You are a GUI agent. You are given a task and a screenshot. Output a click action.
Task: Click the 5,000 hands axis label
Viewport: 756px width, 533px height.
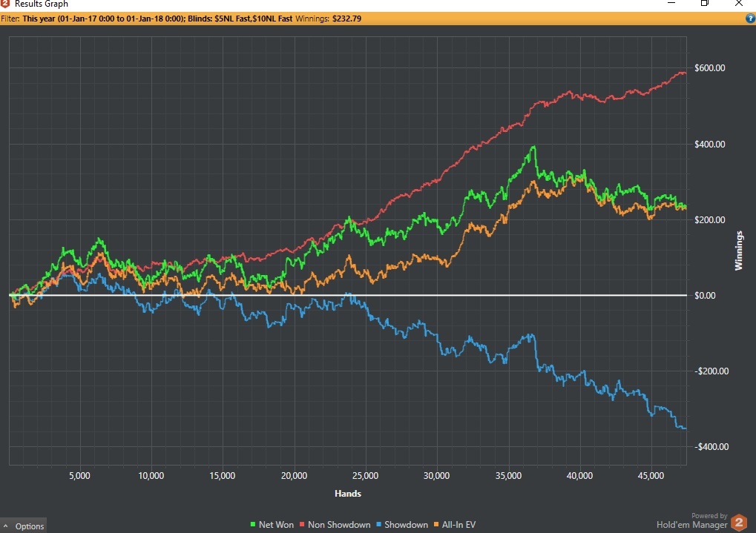tap(79, 476)
